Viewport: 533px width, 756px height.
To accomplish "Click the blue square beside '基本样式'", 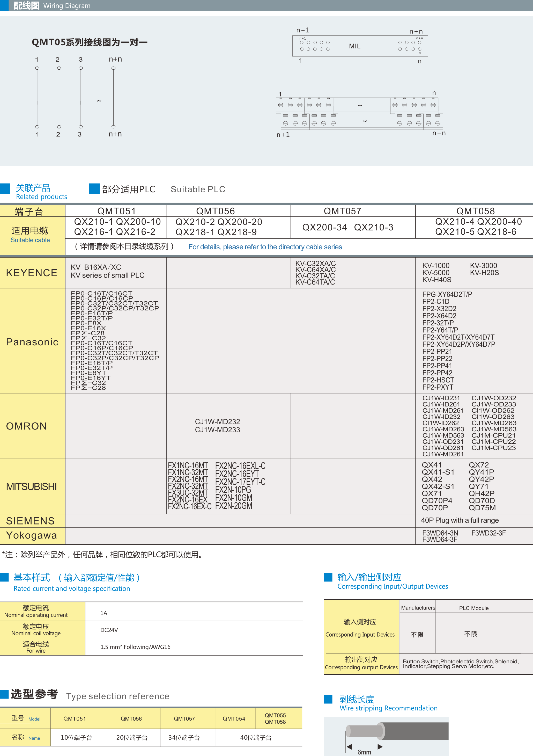I will pyautogui.click(x=4, y=577).
